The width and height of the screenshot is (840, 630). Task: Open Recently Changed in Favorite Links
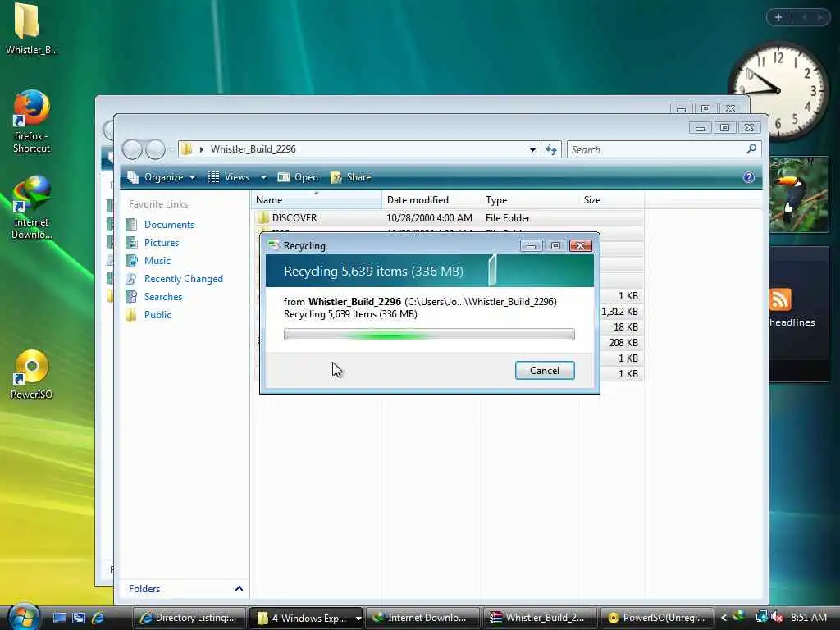183,279
